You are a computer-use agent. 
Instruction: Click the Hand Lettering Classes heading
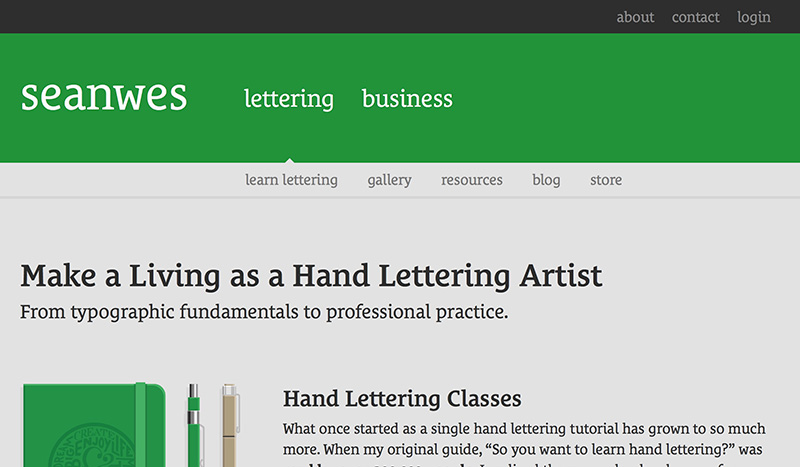click(x=402, y=399)
